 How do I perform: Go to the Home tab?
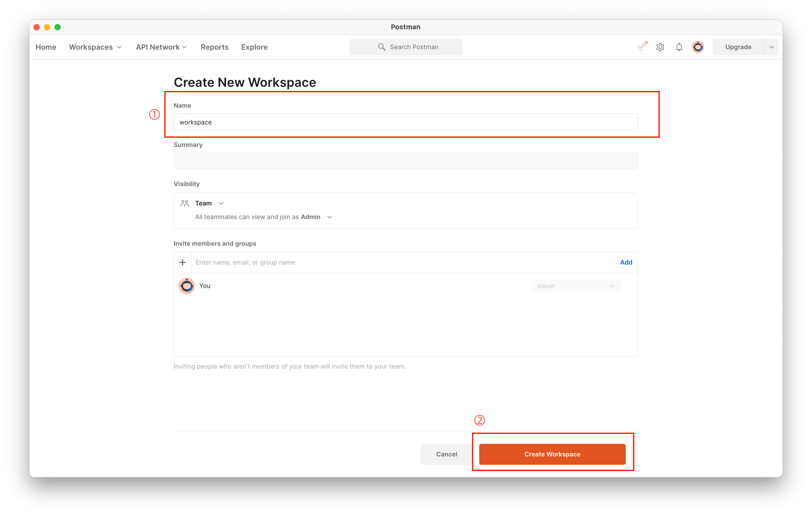coord(46,47)
